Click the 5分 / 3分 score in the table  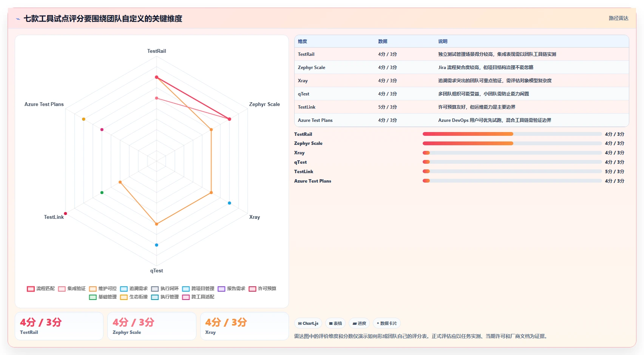click(388, 107)
